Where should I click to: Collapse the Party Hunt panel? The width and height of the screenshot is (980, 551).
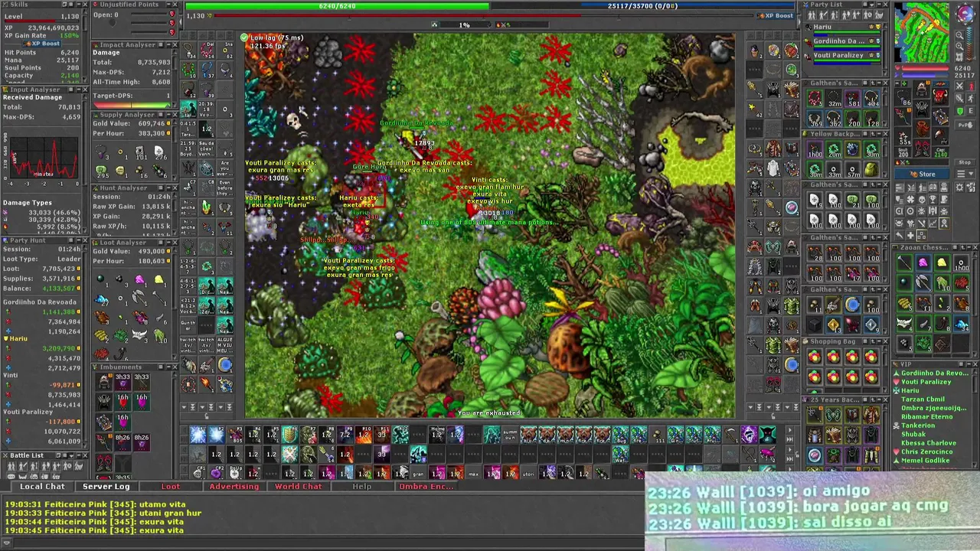click(79, 240)
